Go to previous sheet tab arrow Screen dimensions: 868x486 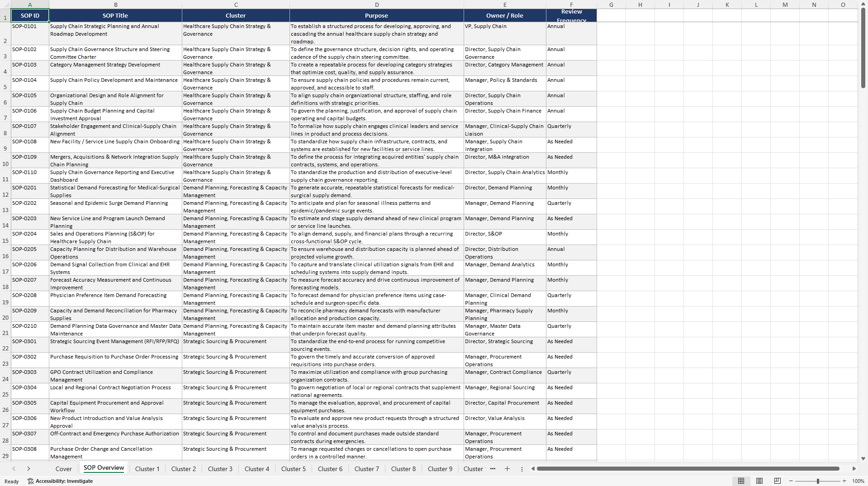[14, 469]
